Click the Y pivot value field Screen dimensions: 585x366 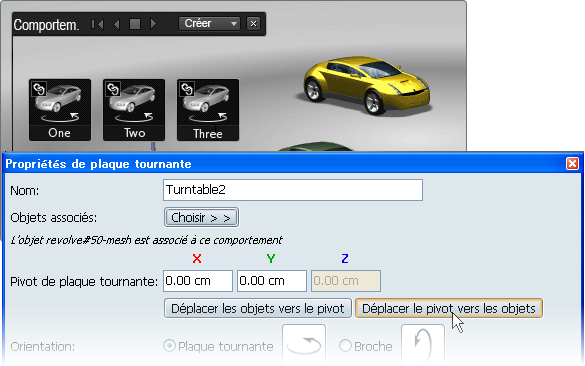tap(272, 281)
